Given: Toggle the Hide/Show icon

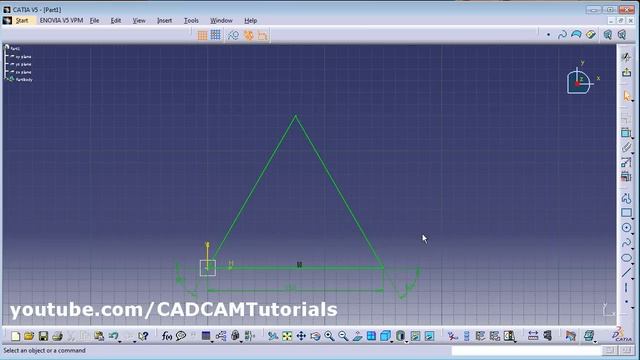Looking at the screenshot, I should pyautogui.click(x=415, y=336).
